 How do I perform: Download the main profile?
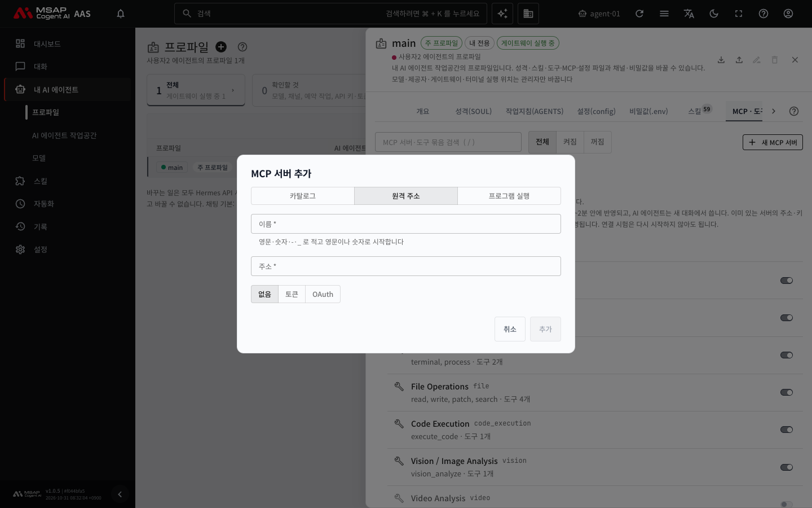(x=721, y=60)
